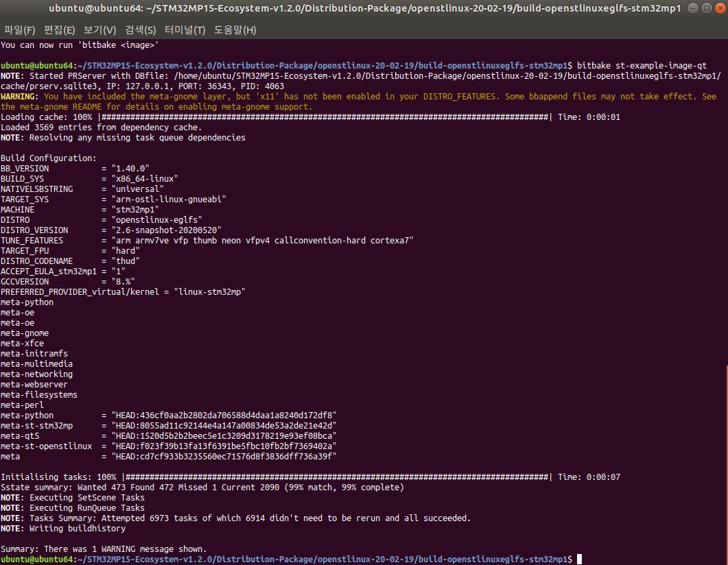Click the WARNING label text
728x565 pixels.
point(19,97)
